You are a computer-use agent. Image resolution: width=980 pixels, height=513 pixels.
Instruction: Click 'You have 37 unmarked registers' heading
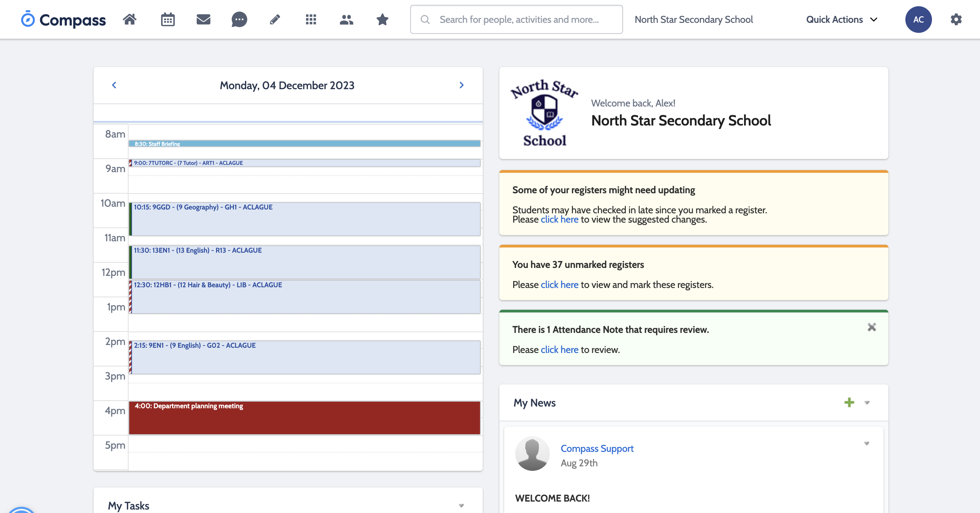point(578,265)
